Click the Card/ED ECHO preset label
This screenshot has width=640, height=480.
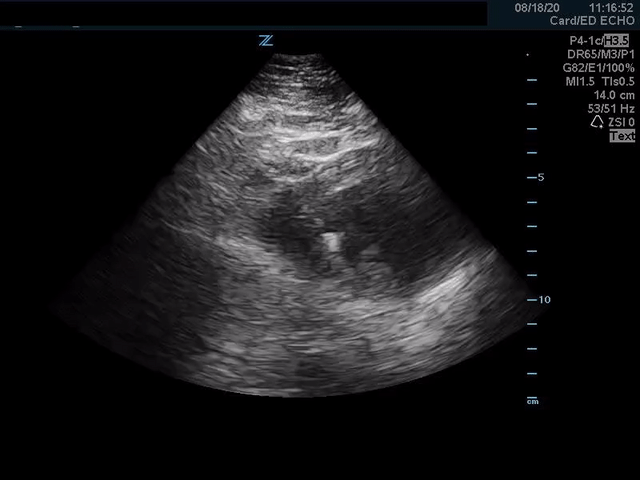(x=592, y=21)
